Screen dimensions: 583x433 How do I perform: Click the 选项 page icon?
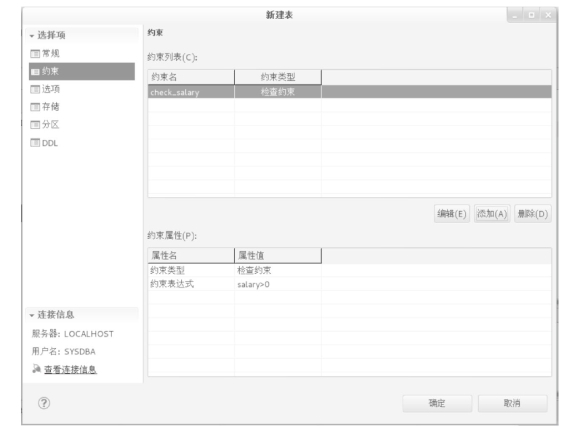pyautogui.click(x=35, y=89)
